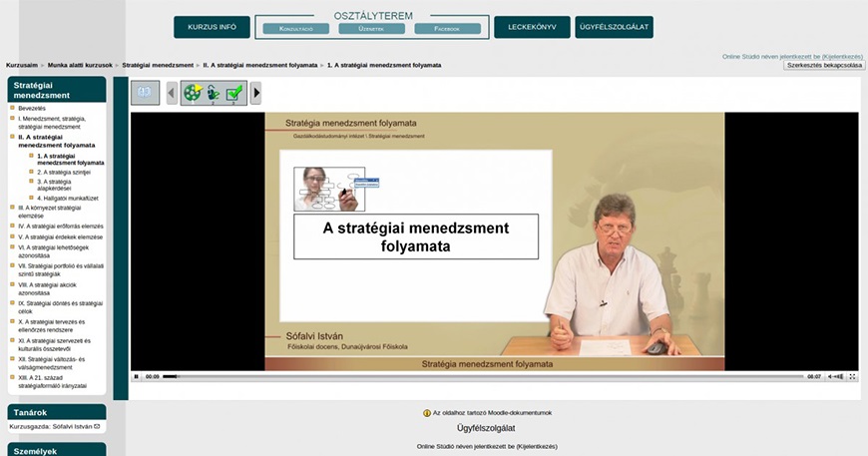Adjust the video volume control

point(835,376)
